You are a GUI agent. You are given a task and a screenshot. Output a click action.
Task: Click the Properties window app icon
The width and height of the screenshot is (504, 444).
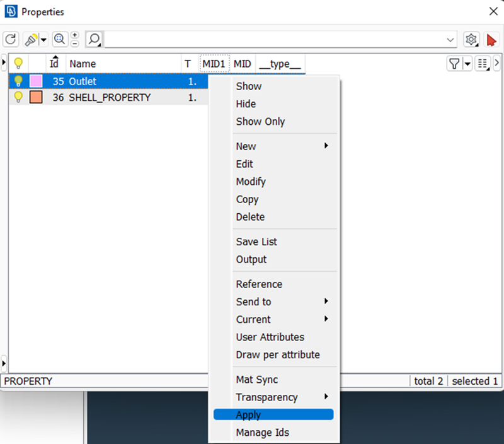click(11, 11)
